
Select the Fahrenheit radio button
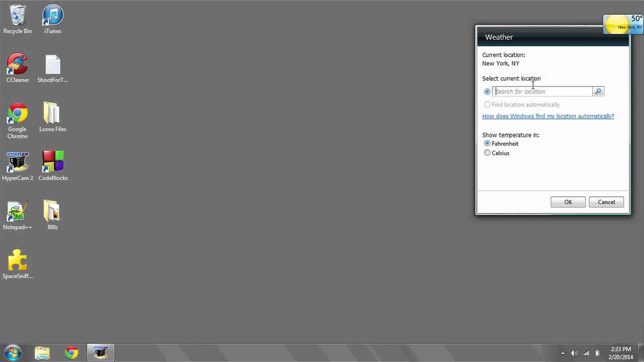(x=487, y=143)
